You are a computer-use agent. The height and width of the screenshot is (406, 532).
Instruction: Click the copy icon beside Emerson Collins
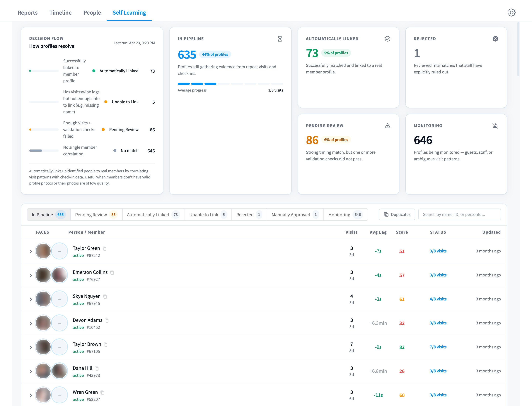(112, 272)
